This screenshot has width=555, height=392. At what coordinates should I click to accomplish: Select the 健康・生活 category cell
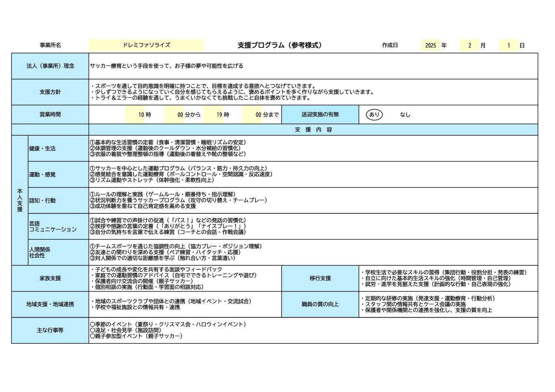click(x=58, y=149)
